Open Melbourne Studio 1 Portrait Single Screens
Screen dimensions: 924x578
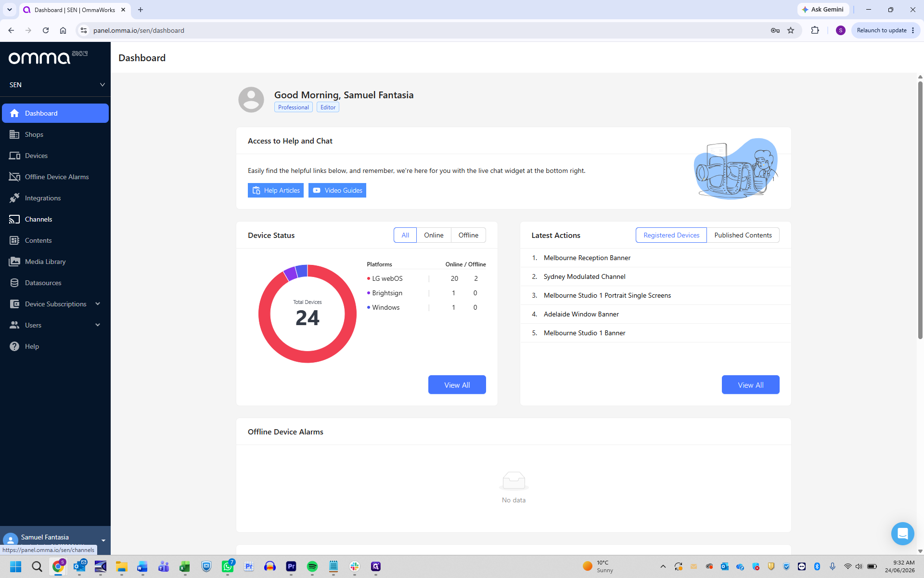[x=655, y=295]
